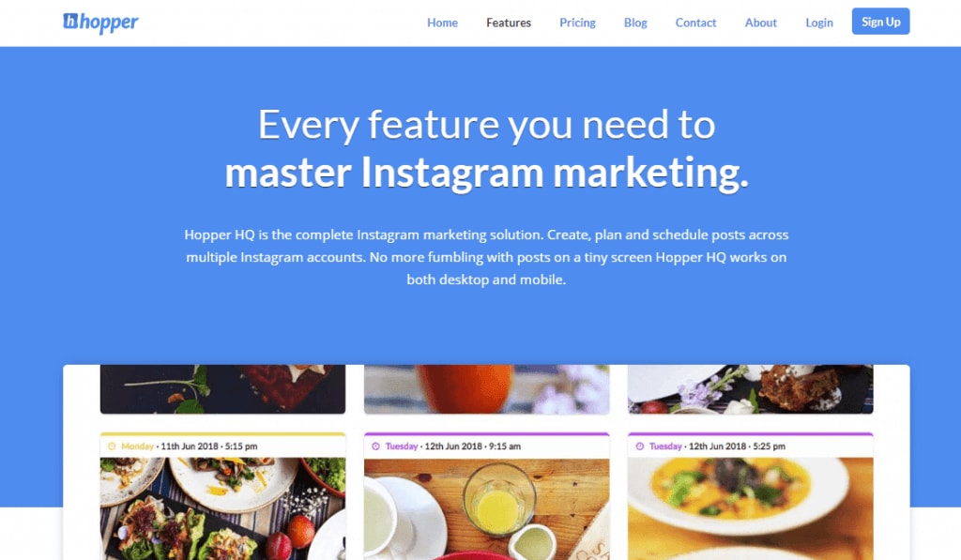Click the Login link
This screenshot has height=560, width=961.
pyautogui.click(x=818, y=23)
